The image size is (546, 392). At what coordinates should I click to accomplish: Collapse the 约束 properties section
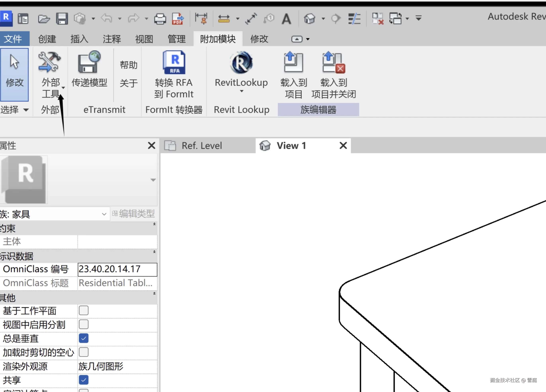(x=154, y=224)
